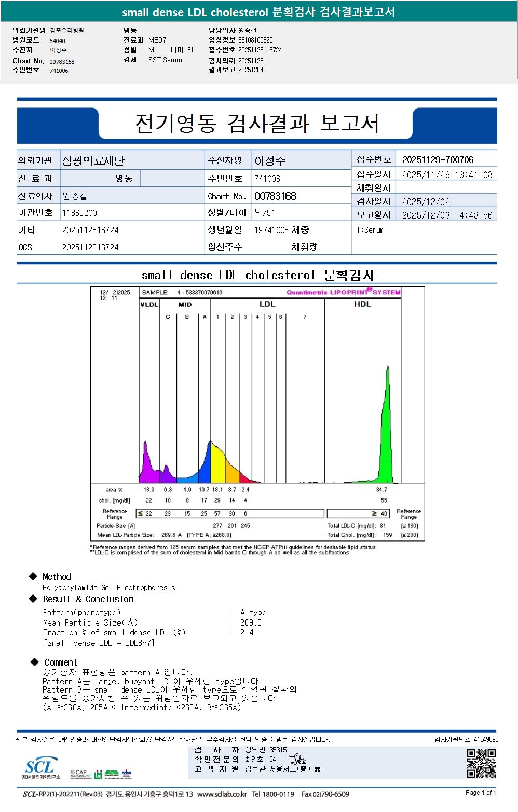Select the 삼광의료재단 institution cell
The image size is (518, 812).
pos(133,160)
